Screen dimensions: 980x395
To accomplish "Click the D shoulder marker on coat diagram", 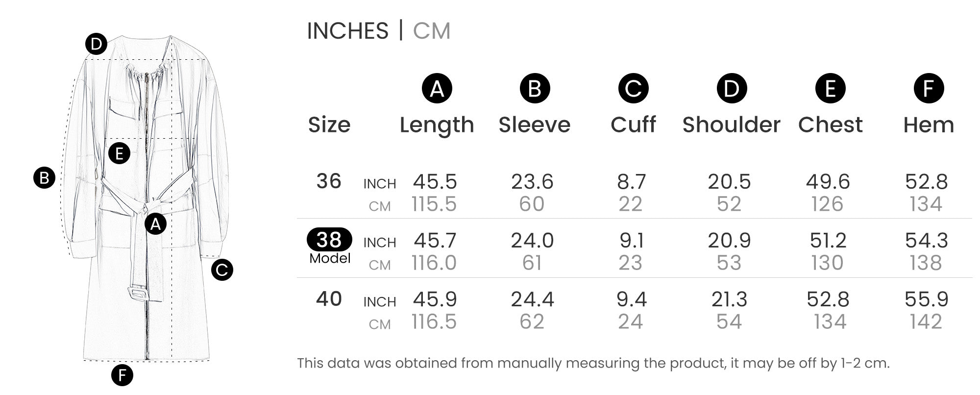I will (x=97, y=45).
